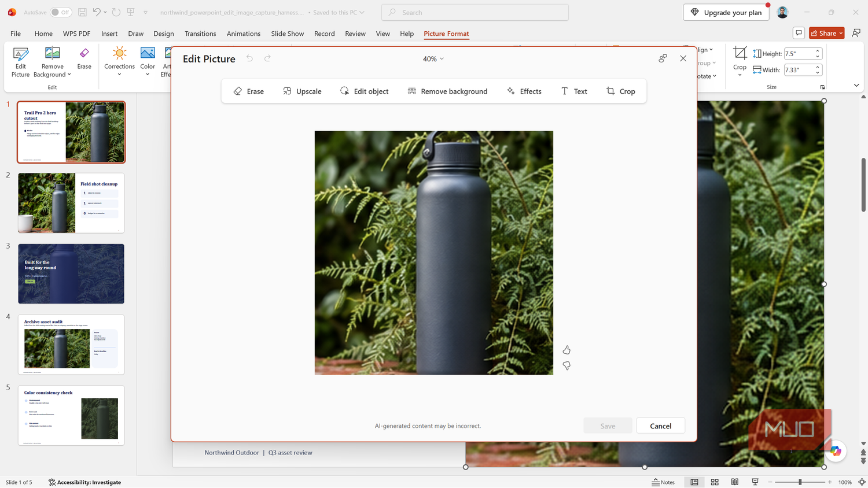
Task: Collapse the ribbon with the chevron
Action: (856, 86)
